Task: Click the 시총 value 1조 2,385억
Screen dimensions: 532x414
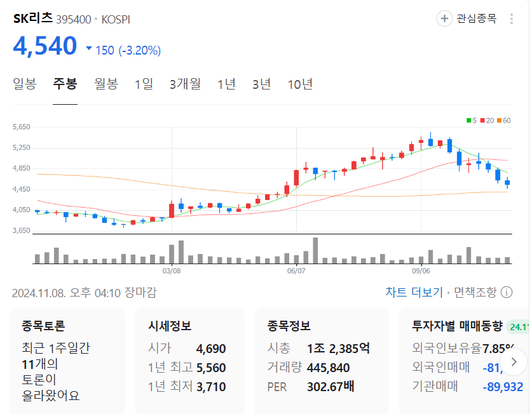Action: 338,349
